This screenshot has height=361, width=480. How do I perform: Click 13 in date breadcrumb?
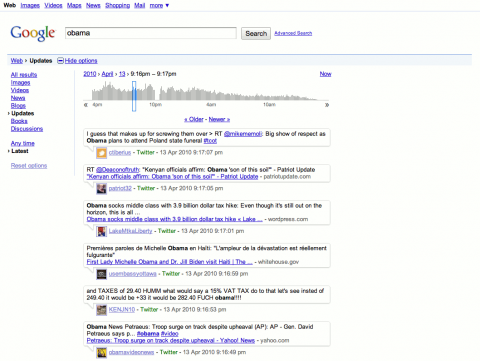coord(122,74)
